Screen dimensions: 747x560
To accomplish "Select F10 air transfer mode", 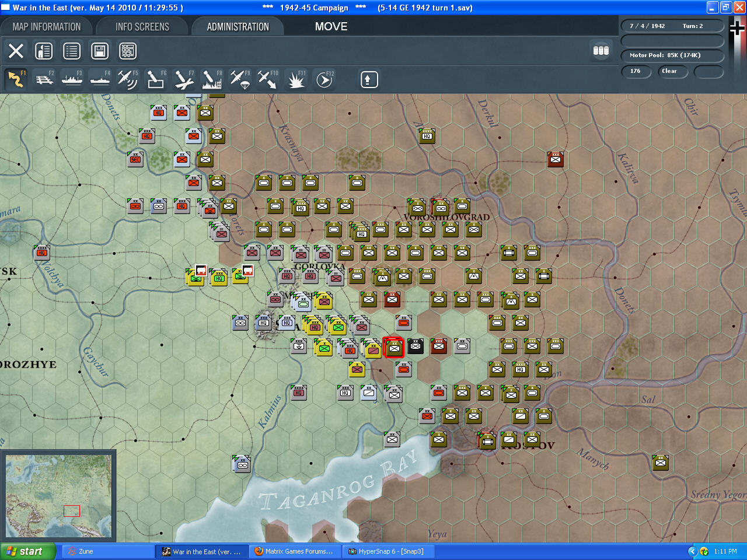I will [x=268, y=79].
